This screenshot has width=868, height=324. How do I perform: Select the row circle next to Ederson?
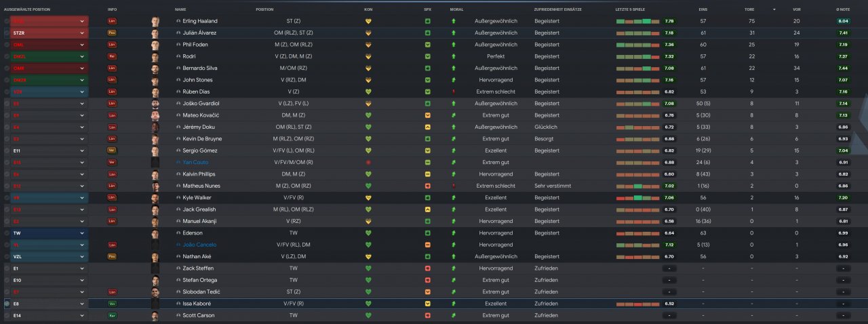[7, 233]
